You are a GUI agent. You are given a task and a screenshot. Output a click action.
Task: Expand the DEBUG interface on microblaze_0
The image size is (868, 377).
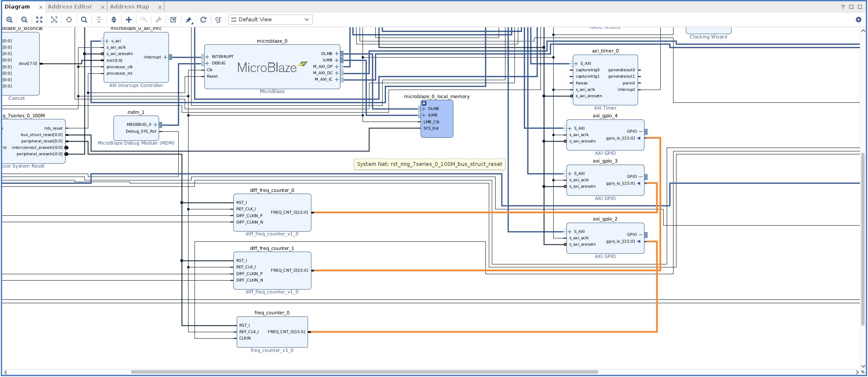click(x=207, y=63)
